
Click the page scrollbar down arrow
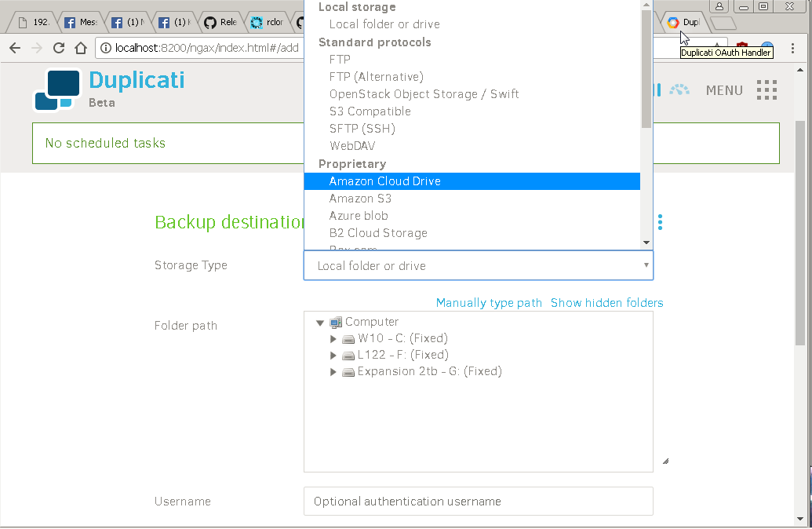(x=800, y=519)
